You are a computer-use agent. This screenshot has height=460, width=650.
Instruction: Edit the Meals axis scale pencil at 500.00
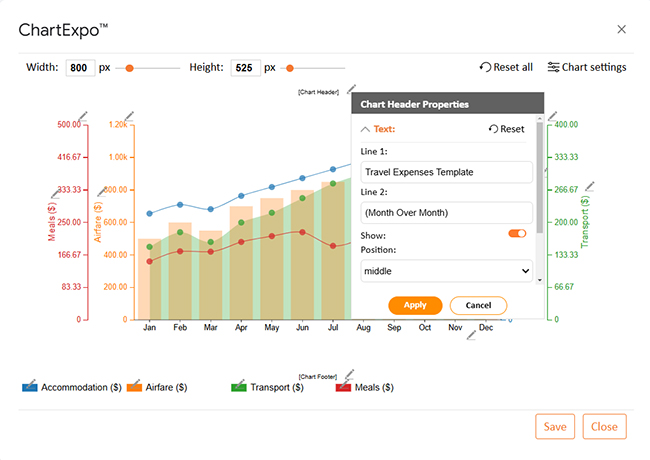coord(83,116)
